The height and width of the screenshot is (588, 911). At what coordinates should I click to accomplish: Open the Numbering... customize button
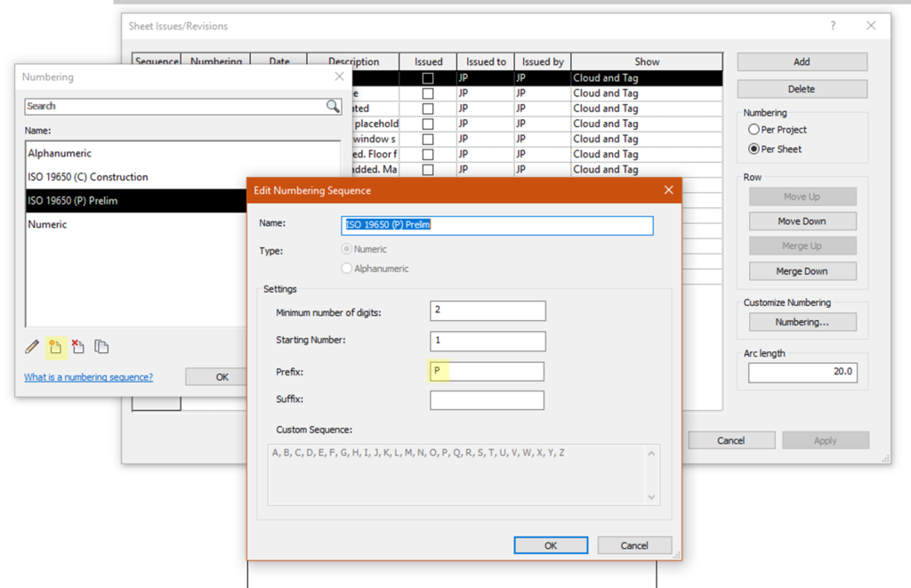(x=802, y=322)
